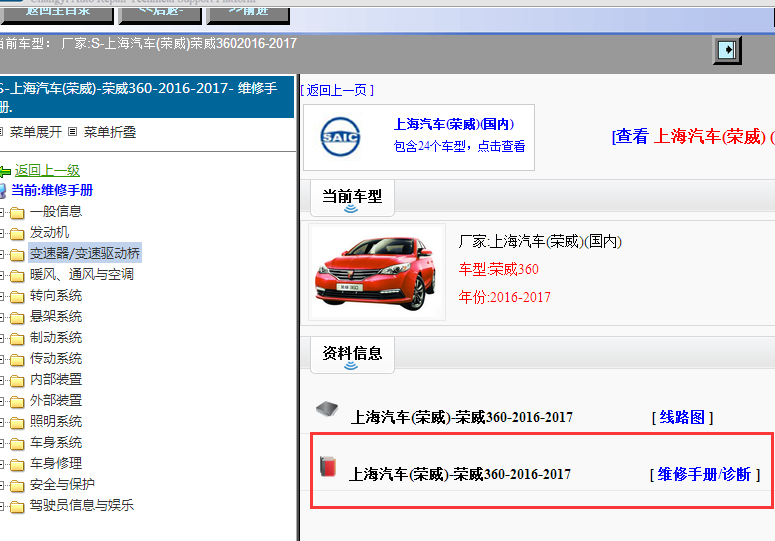This screenshot has width=775, height=541.
Task: Open the 制动系统 tree entry
Action: coord(56,337)
